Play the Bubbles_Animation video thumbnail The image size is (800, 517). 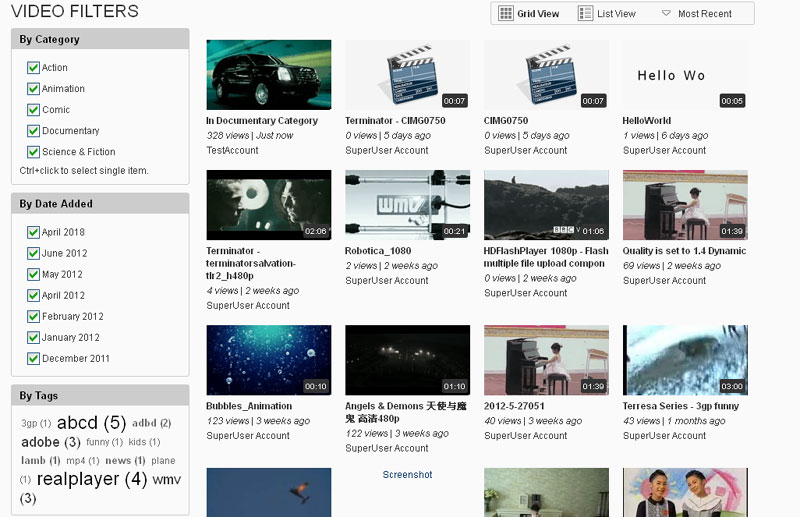[268, 360]
